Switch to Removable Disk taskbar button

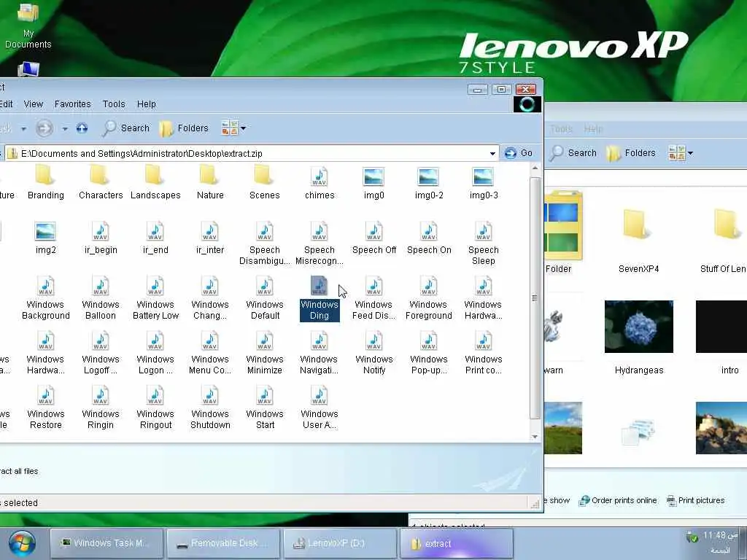[x=223, y=542]
